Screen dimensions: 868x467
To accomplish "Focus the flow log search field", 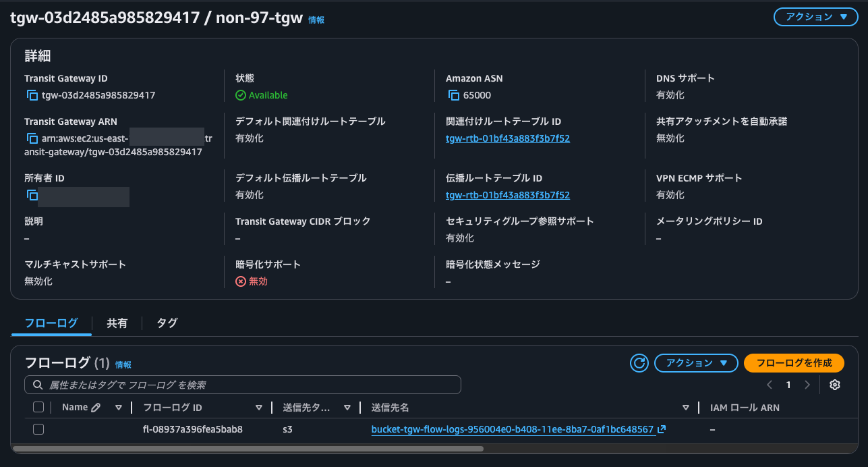I will [x=243, y=385].
